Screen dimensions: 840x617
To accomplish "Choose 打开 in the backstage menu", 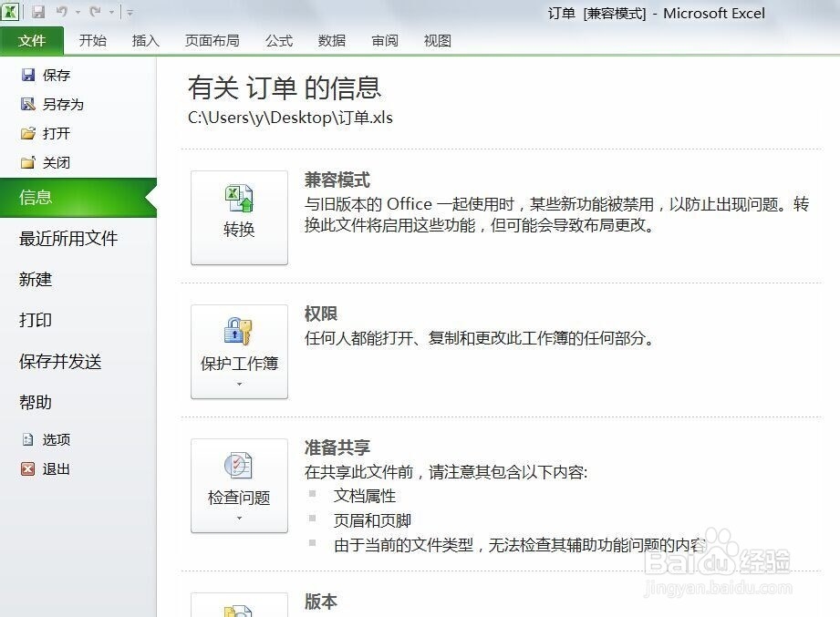I will pyautogui.click(x=57, y=133).
